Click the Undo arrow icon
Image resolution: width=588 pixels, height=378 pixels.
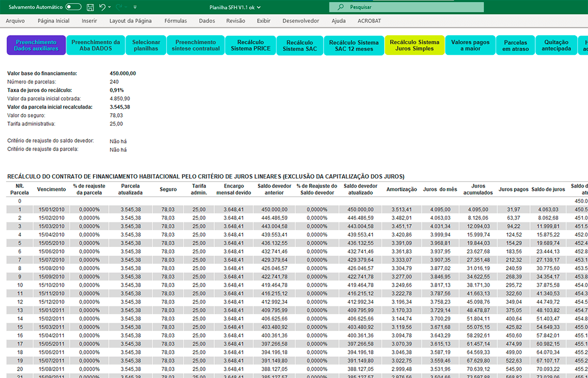[102, 7]
